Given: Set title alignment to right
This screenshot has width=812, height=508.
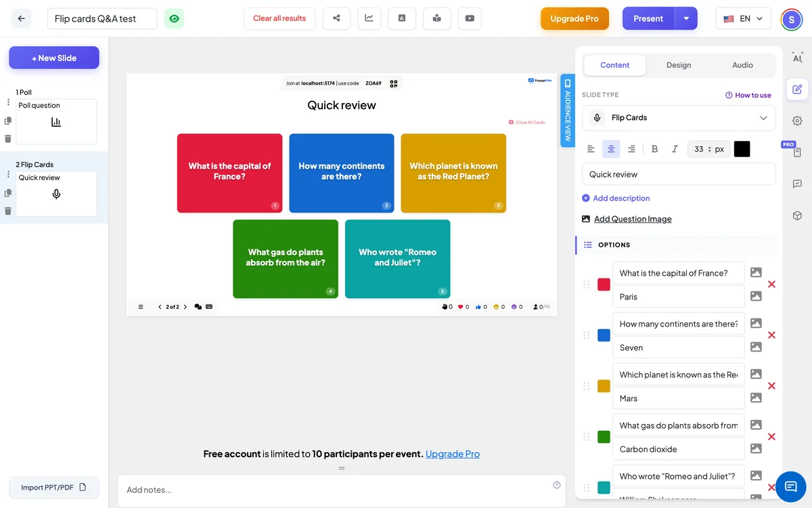Looking at the screenshot, I should coord(631,149).
